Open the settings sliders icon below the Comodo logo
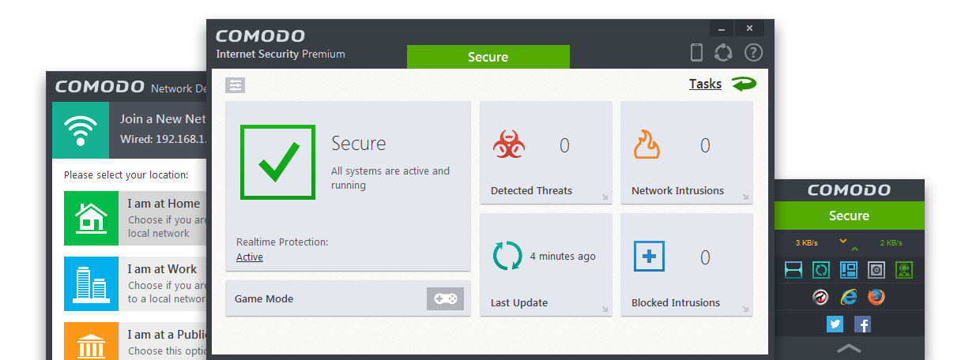The width and height of the screenshot is (980, 360). point(236,85)
